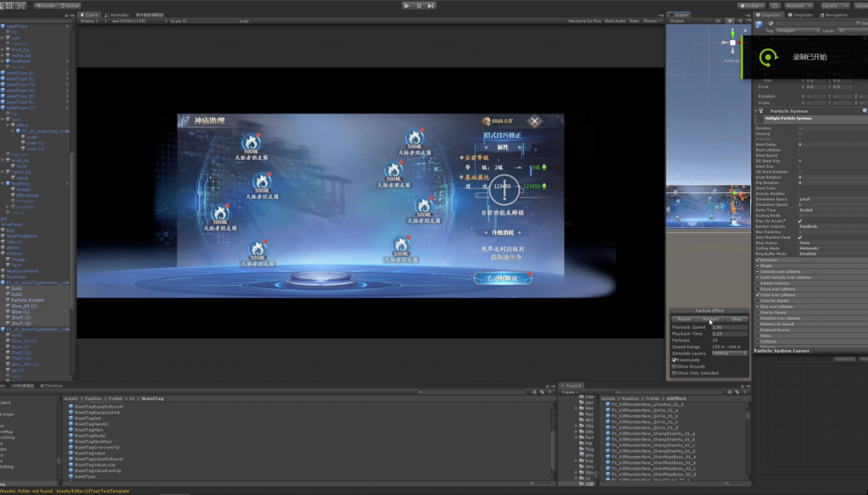The image size is (868, 495).
Task: Open the Timeline tab
Action: coord(52,386)
